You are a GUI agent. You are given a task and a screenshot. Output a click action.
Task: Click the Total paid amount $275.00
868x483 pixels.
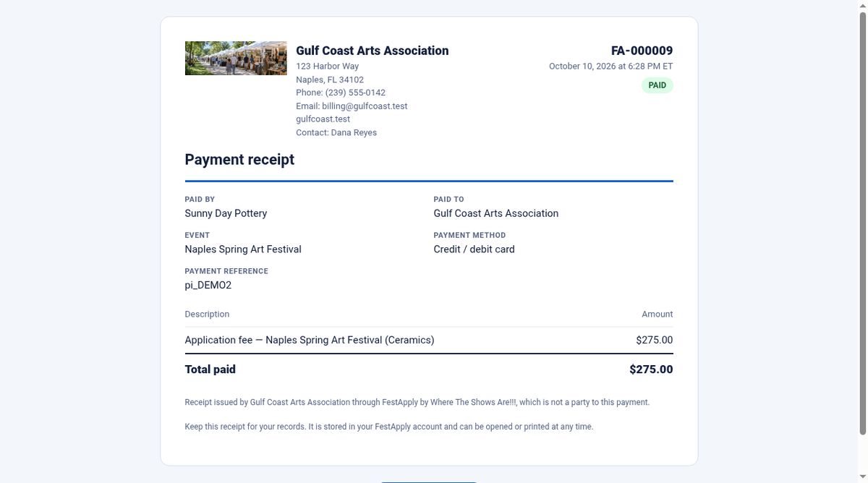pyautogui.click(x=651, y=369)
